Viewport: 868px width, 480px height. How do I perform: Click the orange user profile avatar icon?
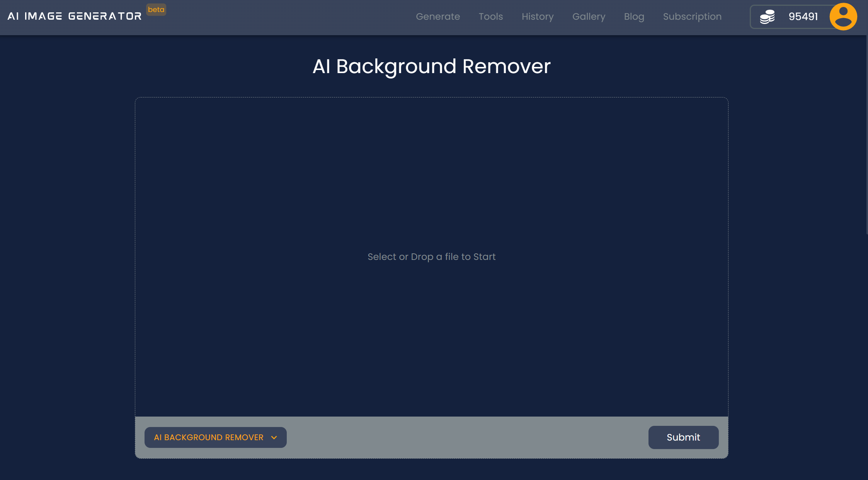tap(843, 17)
